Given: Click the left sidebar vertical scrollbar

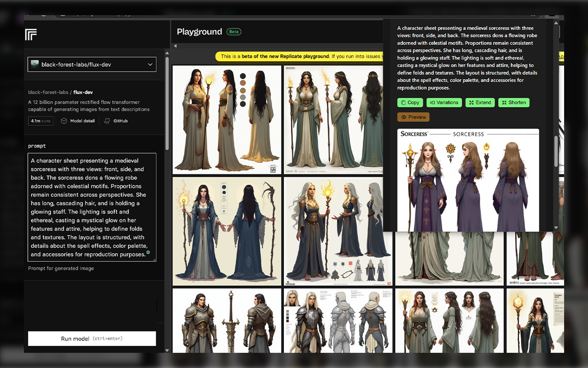Looking at the screenshot, I should pyautogui.click(x=167, y=103).
